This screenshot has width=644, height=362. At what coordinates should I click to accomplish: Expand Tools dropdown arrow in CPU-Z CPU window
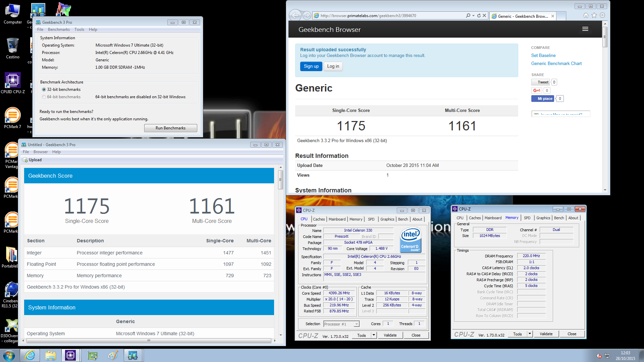pos(374,335)
